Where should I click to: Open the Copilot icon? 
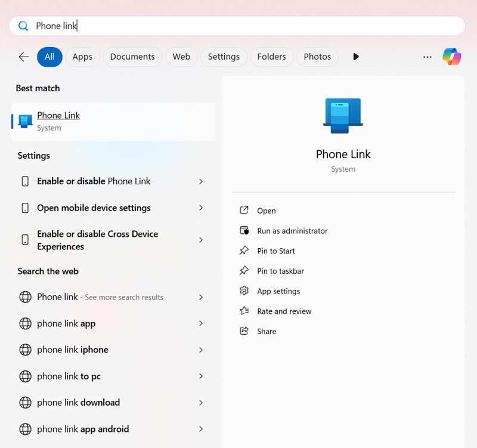[x=452, y=57]
